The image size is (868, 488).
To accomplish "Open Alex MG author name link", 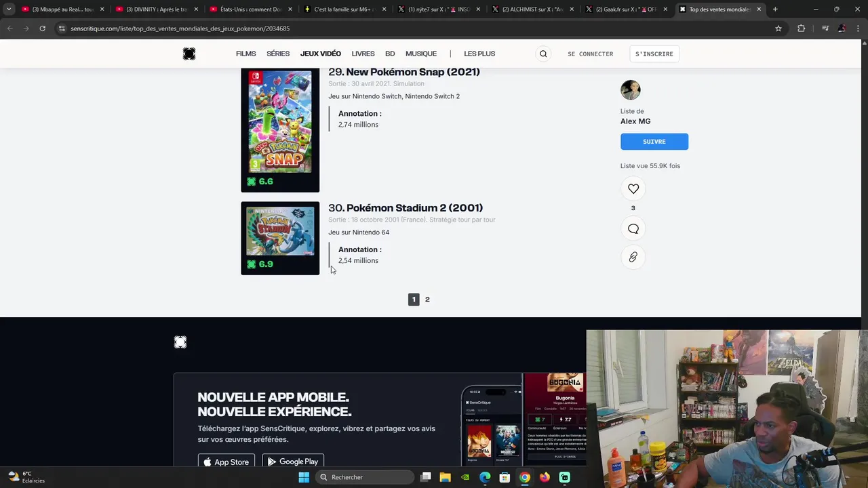I will coord(635,121).
